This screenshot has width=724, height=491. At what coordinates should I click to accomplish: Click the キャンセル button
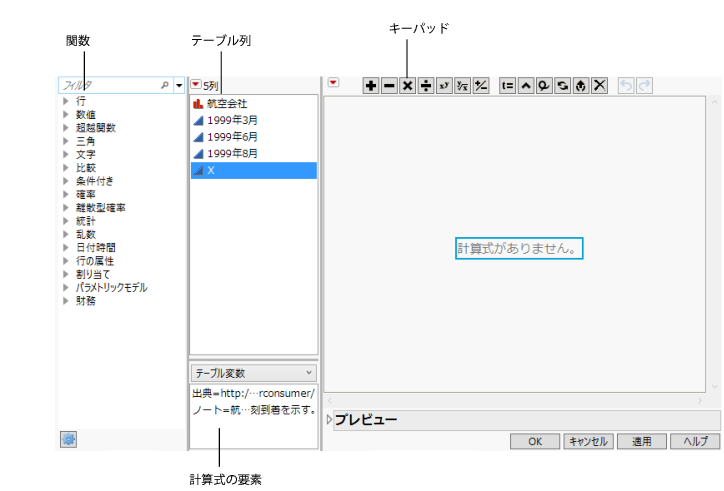[x=588, y=441]
